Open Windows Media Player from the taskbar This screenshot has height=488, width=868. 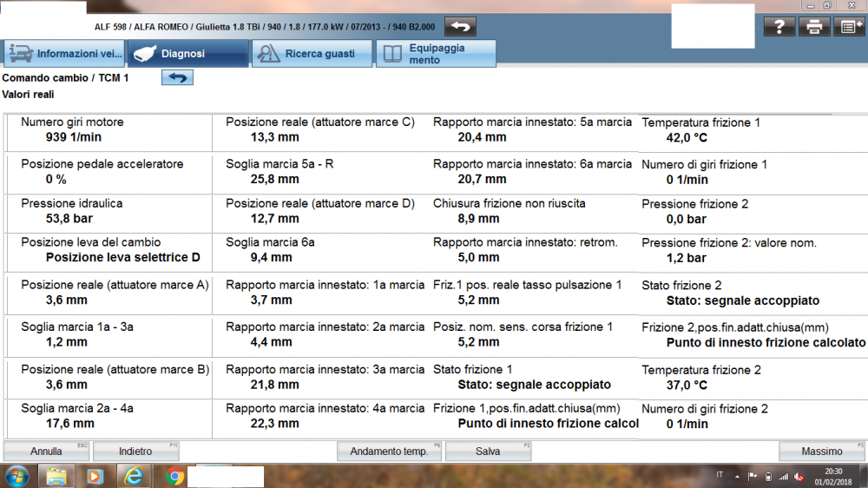tap(95, 476)
